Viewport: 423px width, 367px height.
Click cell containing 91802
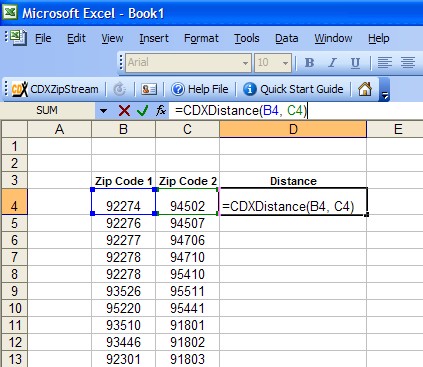(x=187, y=342)
